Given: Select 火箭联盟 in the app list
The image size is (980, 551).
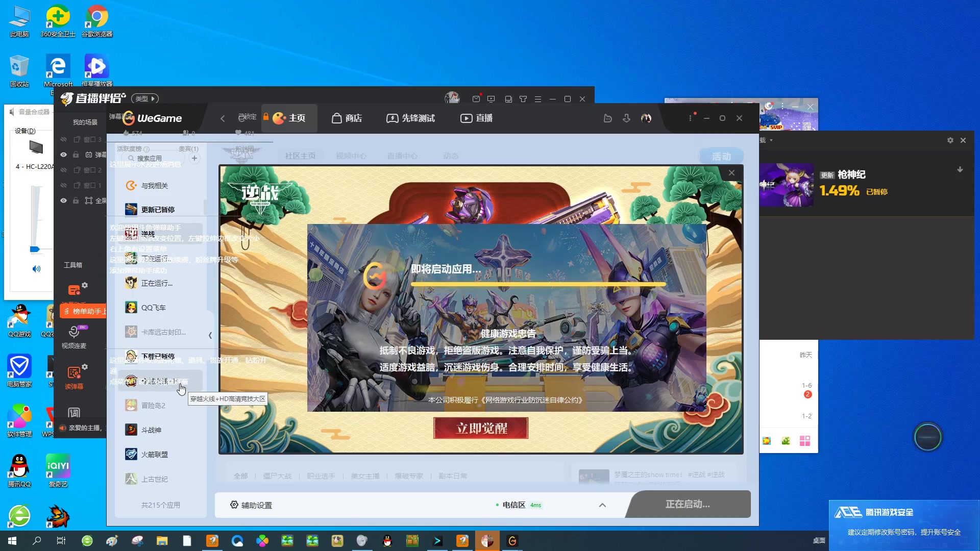Looking at the screenshot, I should tap(160, 455).
